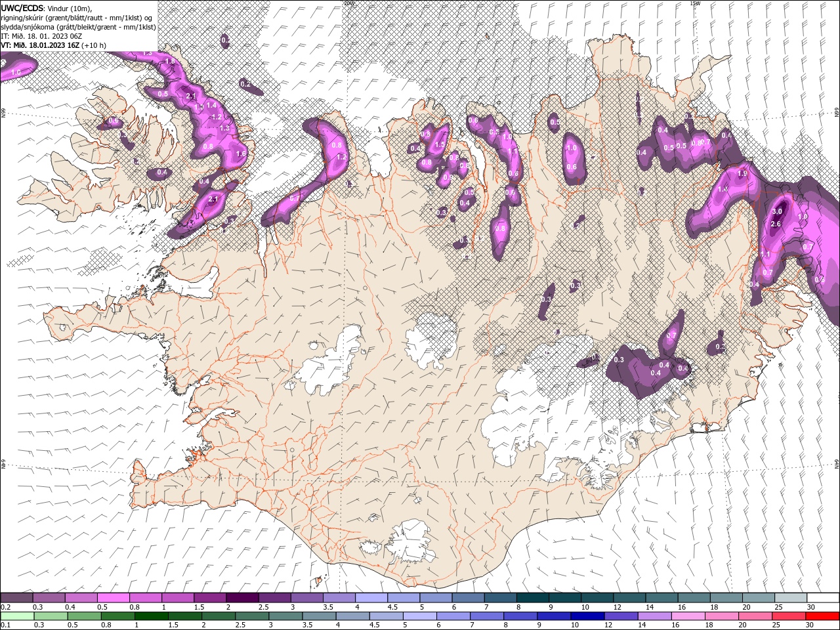Image resolution: width=840 pixels, height=630 pixels.
Task: Click the upper legend swatch labeled 0.8
Action: click(x=145, y=598)
